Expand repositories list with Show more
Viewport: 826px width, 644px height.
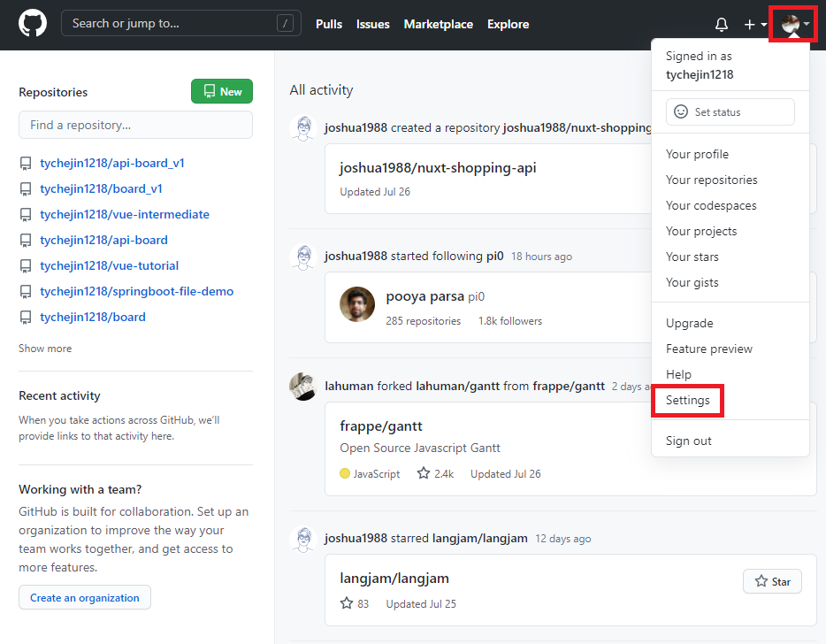pos(45,349)
